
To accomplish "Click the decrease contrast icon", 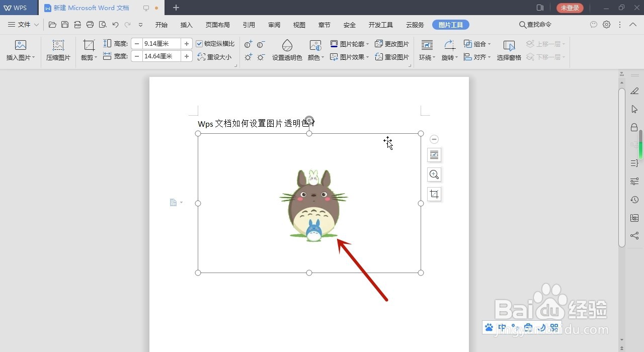I will coord(261,44).
